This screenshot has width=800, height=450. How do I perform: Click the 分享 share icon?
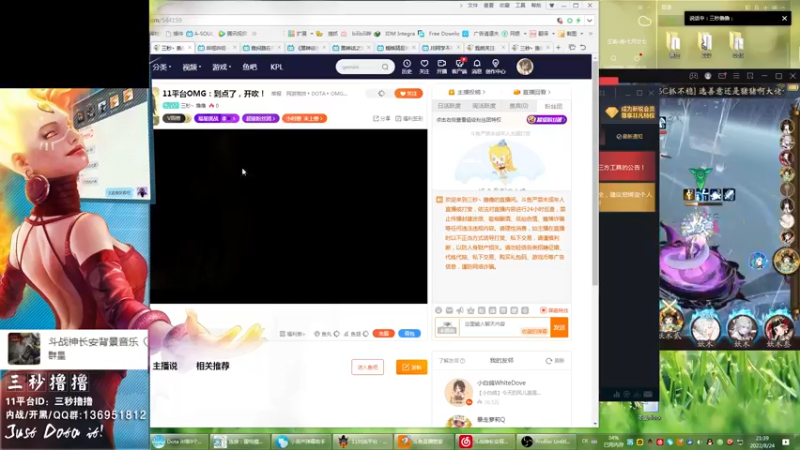[x=376, y=118]
